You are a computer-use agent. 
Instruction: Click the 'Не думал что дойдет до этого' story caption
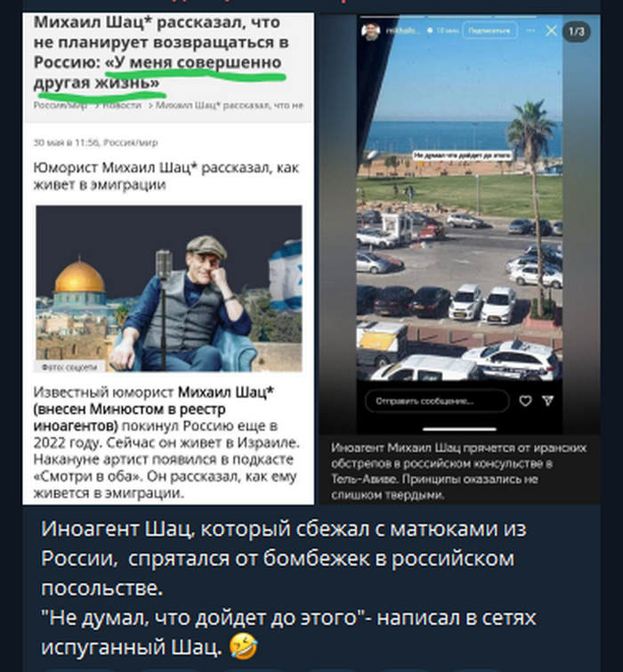(462, 155)
